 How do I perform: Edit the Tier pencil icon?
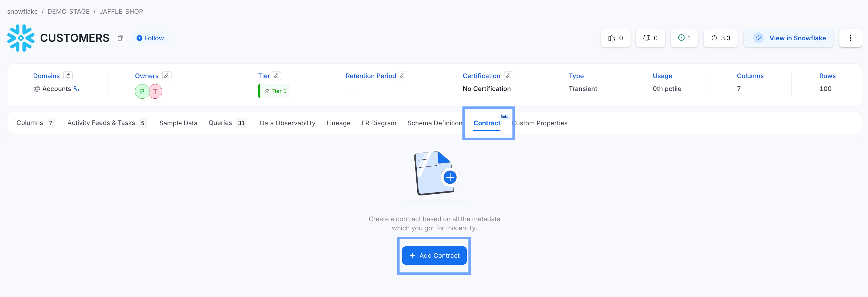coord(276,76)
